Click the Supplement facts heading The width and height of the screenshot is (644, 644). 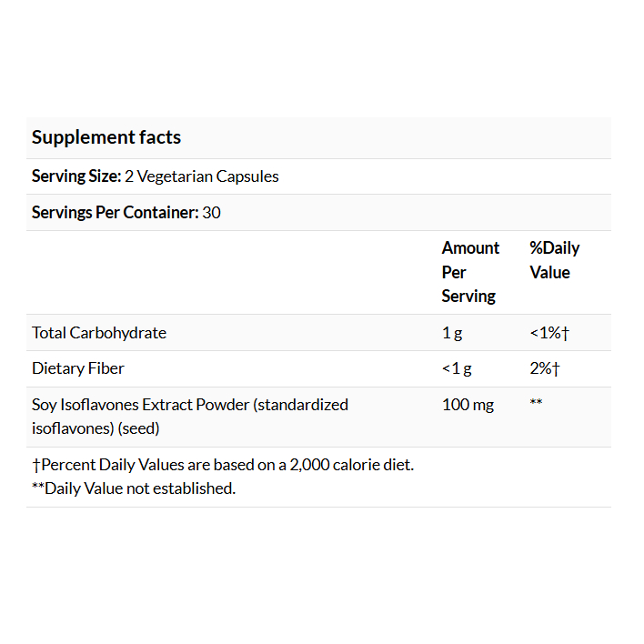pos(106,137)
